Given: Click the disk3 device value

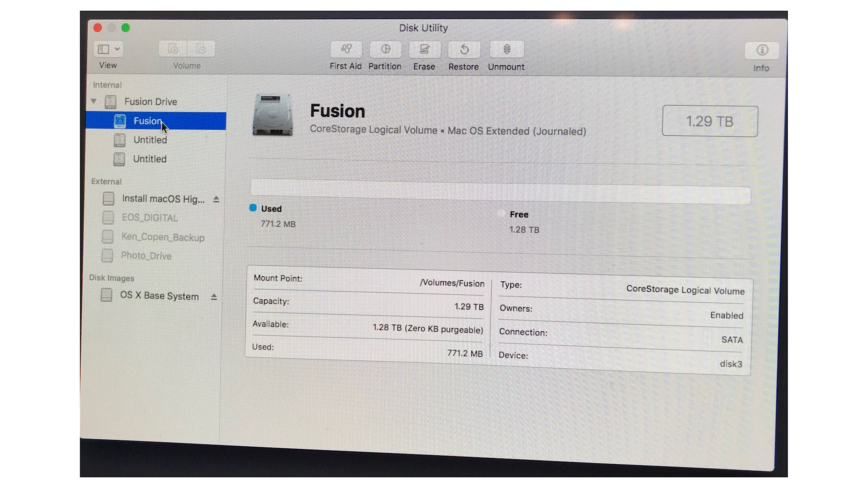Looking at the screenshot, I should (x=731, y=364).
